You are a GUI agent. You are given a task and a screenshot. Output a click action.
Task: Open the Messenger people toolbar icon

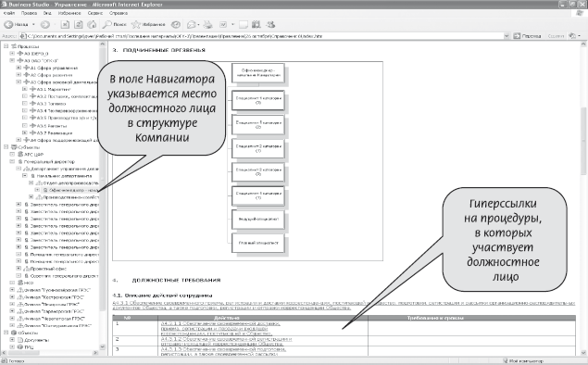pyautogui.click(x=270, y=24)
